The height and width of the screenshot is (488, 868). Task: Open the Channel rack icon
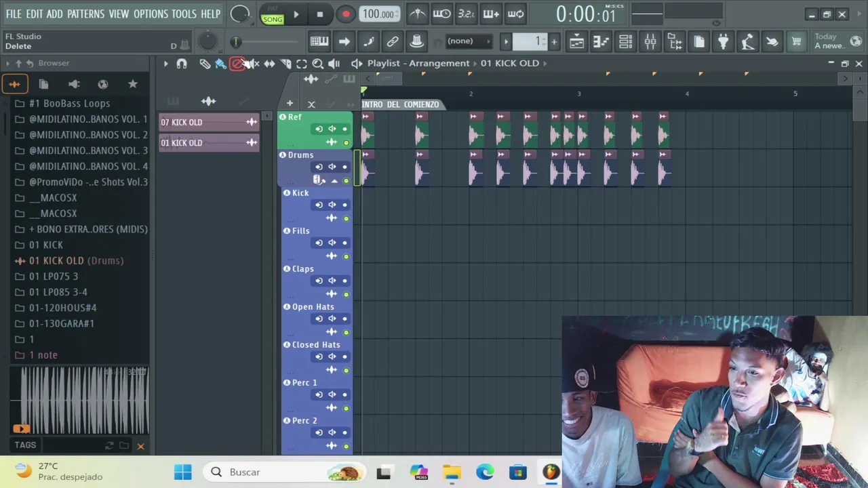tap(625, 42)
